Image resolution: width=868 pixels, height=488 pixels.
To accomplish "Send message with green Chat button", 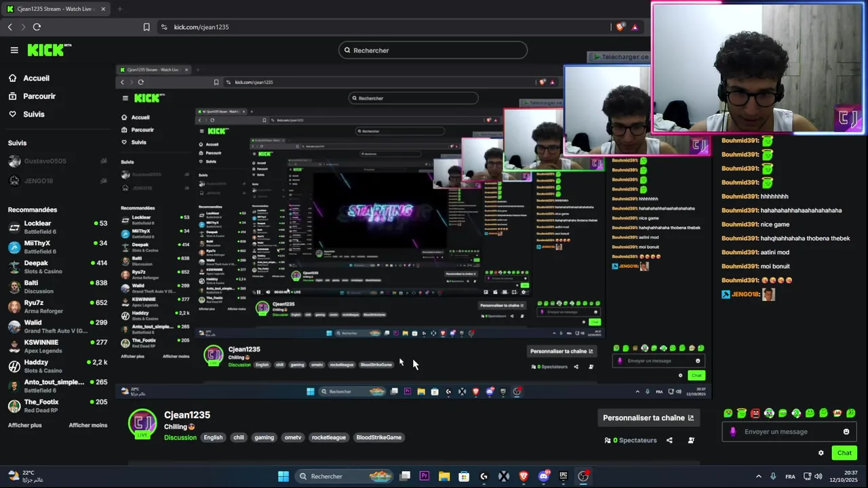I will [x=844, y=453].
